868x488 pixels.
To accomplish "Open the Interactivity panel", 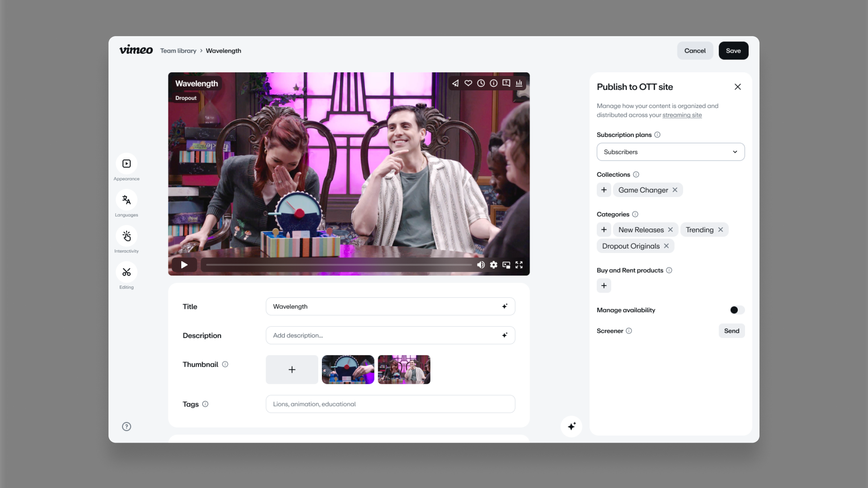I will [126, 236].
